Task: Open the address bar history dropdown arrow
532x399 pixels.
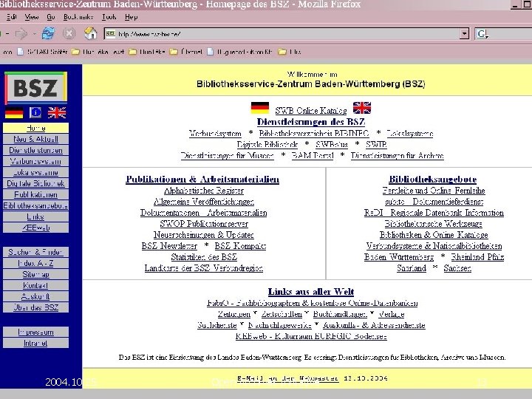Action: point(464,33)
